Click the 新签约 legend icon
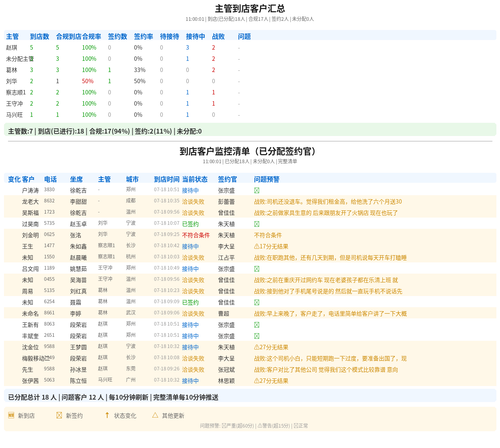The height and width of the screenshot is (448, 500). 59,415
